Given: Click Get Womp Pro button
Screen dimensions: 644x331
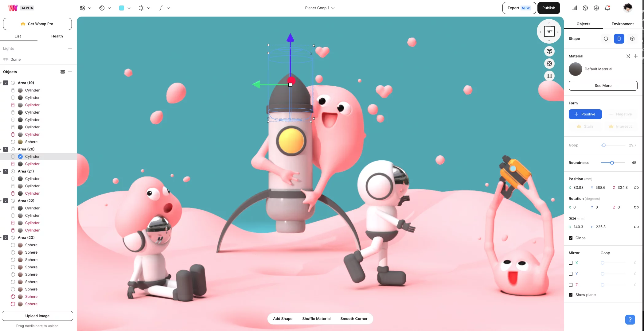Looking at the screenshot, I should pos(37,24).
